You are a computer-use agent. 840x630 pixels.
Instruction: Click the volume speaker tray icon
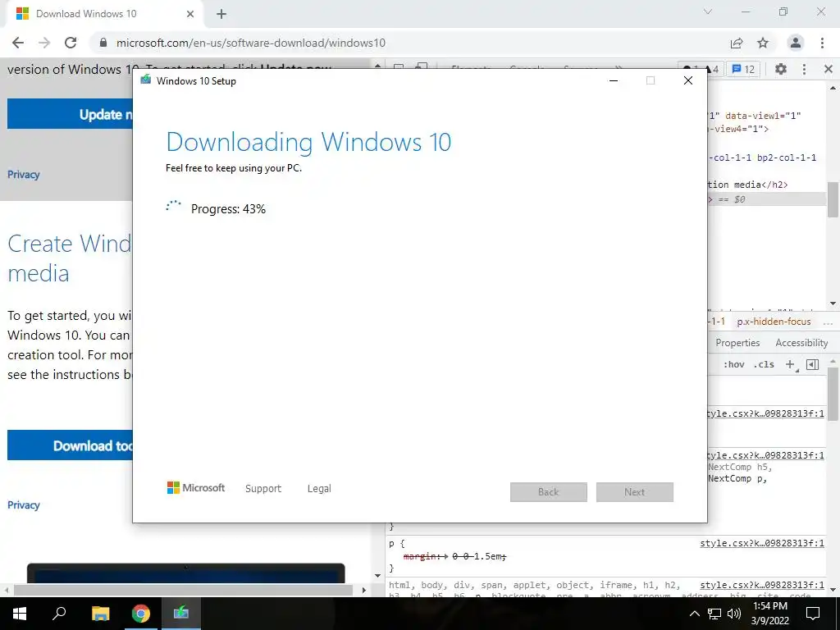734,614
